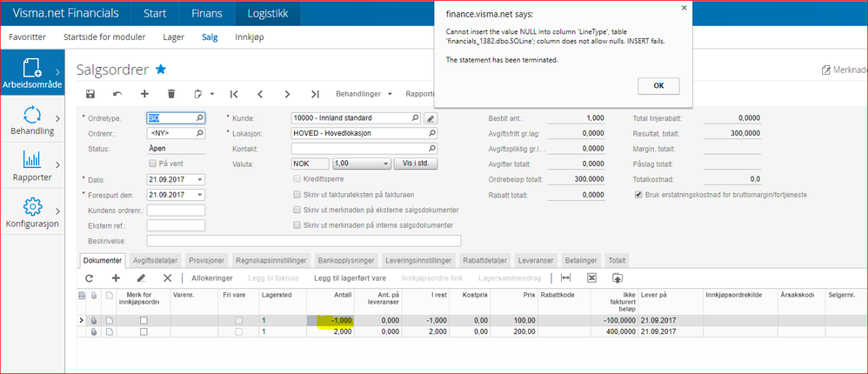Add a new line in Dokumenter grid

pyautogui.click(x=116, y=277)
